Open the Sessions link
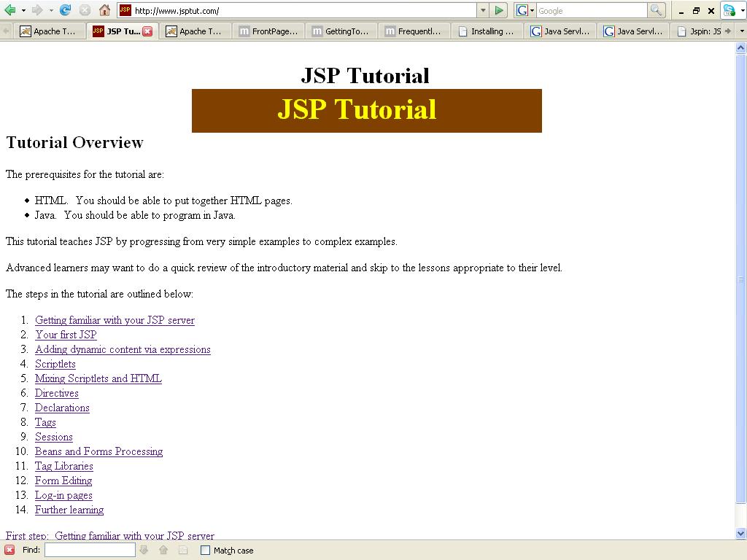 point(54,437)
